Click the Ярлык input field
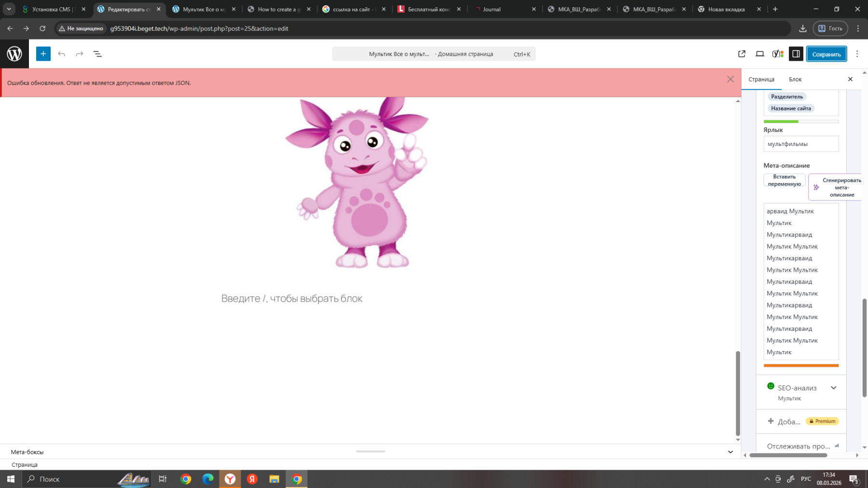 tap(800, 144)
